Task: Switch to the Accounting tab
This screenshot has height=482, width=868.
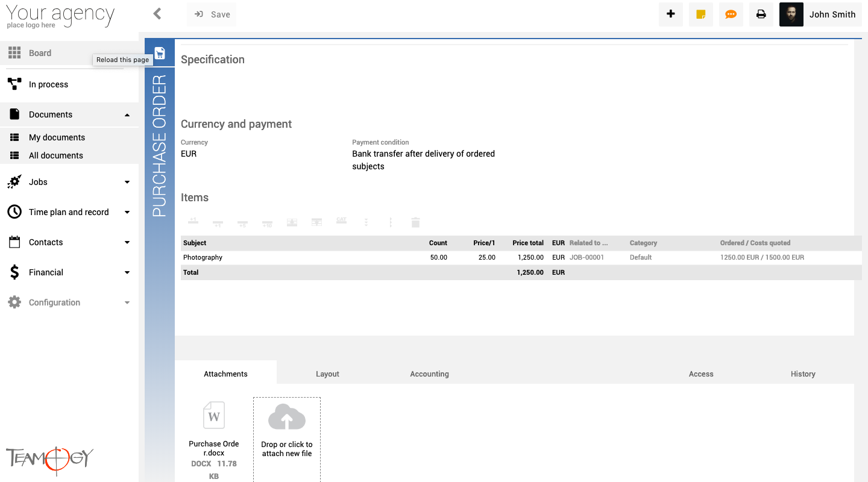Action: pos(429,374)
